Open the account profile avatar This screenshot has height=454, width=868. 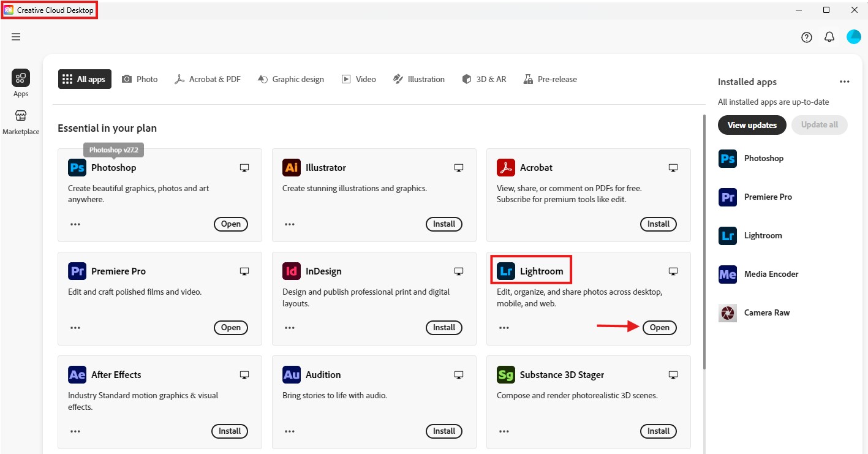coord(853,37)
